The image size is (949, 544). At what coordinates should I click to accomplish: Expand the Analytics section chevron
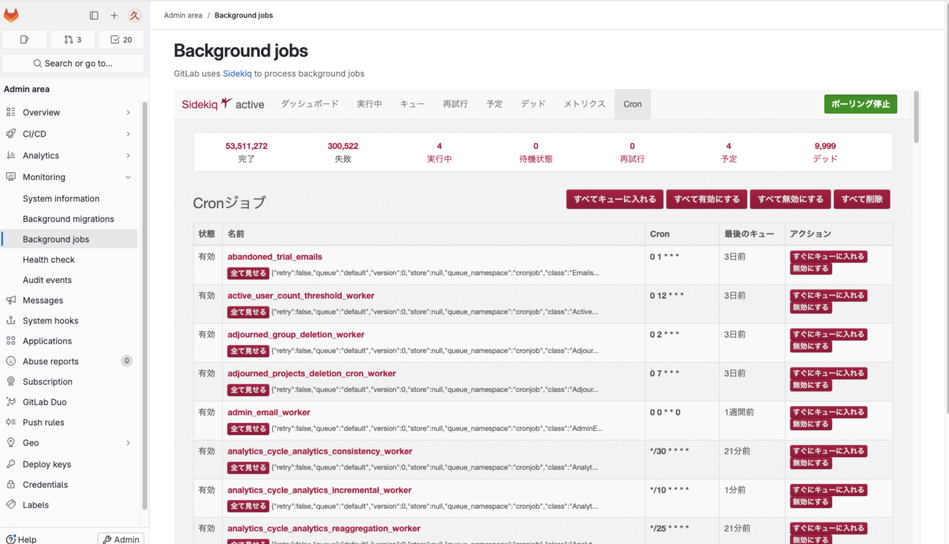tap(128, 156)
